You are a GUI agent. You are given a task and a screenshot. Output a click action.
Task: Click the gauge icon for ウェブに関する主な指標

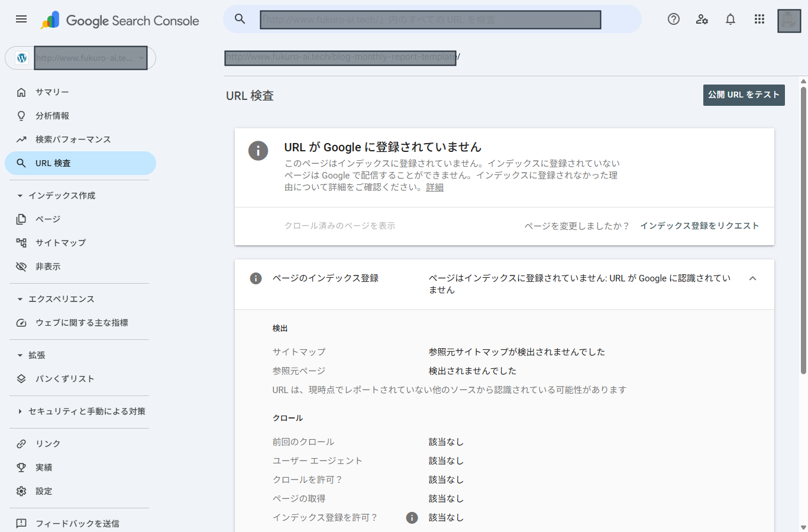21,323
